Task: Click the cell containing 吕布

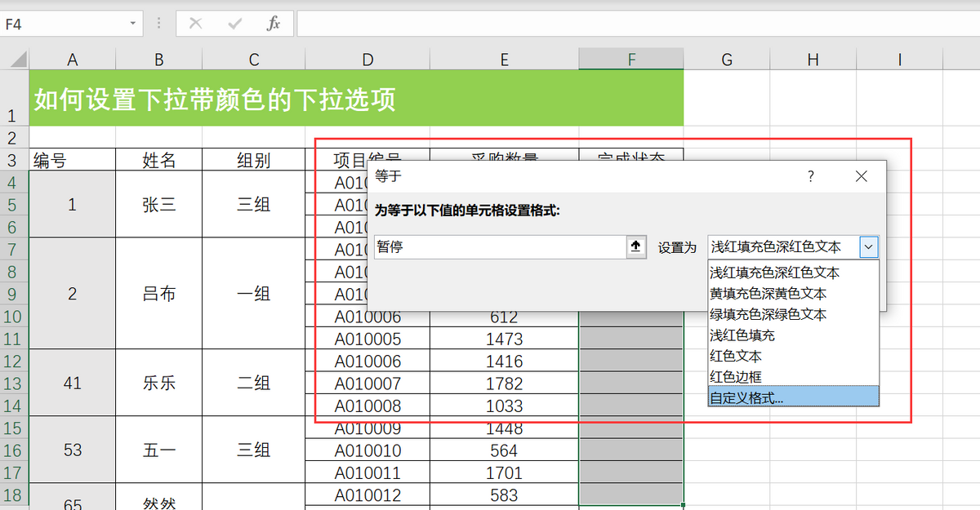Action: [159, 294]
